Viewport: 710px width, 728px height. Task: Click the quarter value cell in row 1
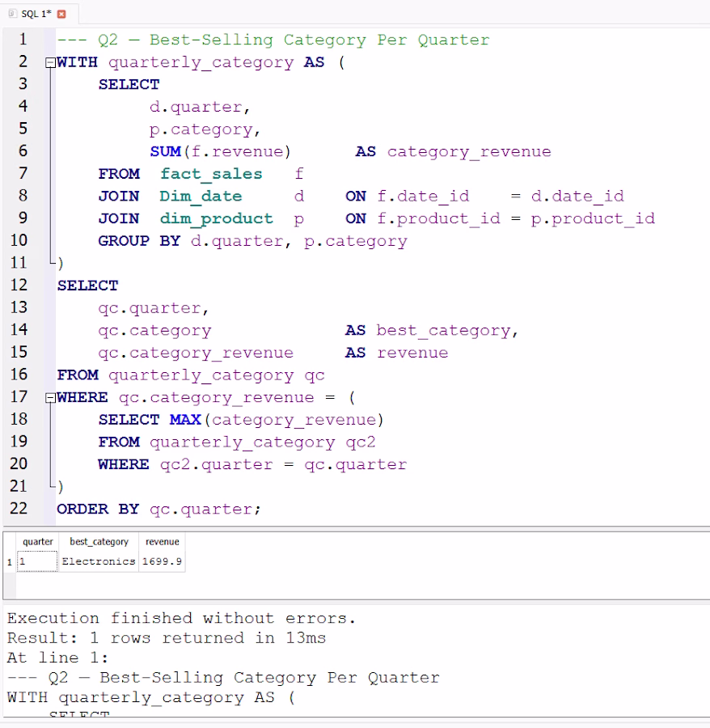coord(37,561)
